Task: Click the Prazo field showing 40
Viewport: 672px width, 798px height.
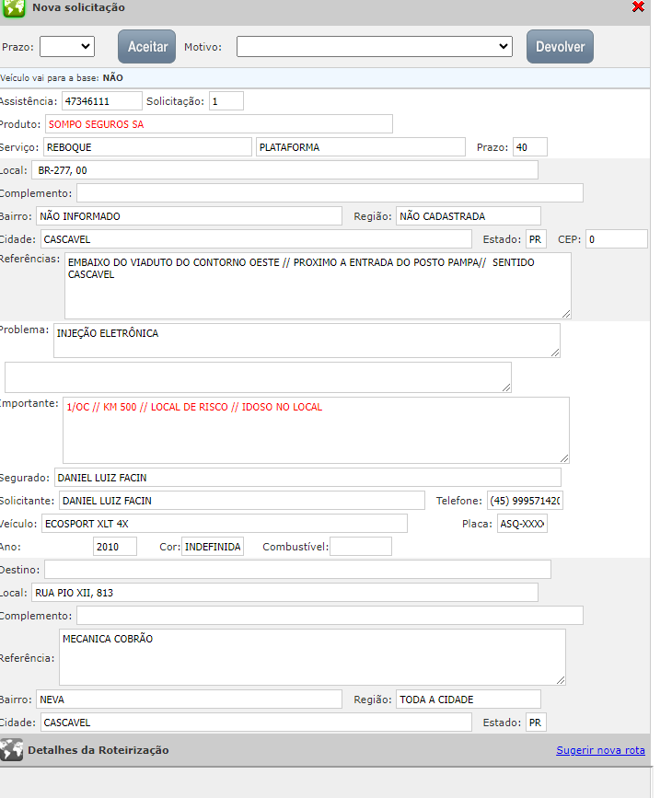Action: (530, 147)
